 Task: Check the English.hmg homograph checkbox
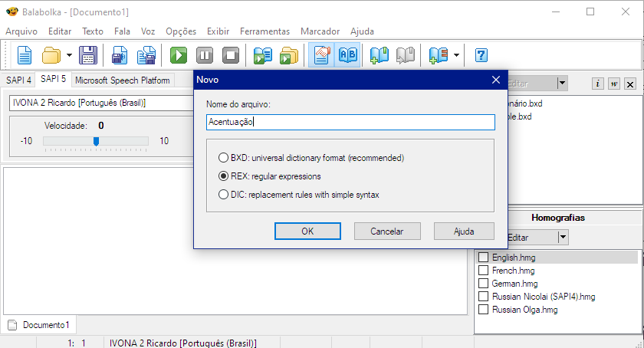click(x=483, y=258)
